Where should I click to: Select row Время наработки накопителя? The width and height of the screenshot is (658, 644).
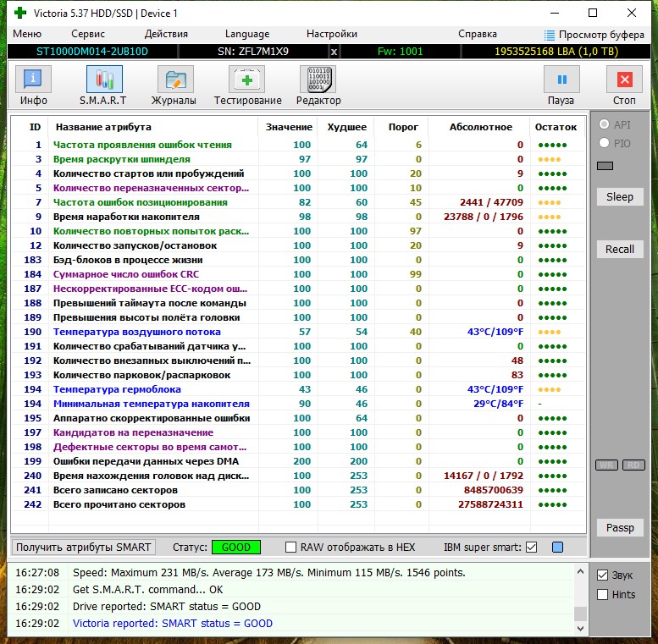point(298,217)
